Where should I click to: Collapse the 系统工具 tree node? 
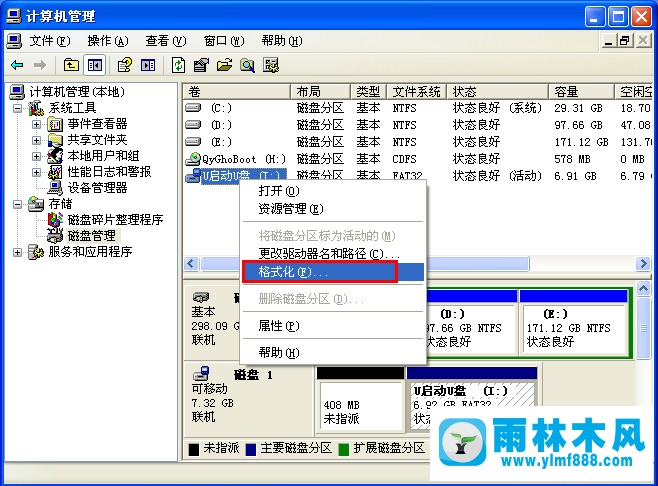tap(17, 109)
